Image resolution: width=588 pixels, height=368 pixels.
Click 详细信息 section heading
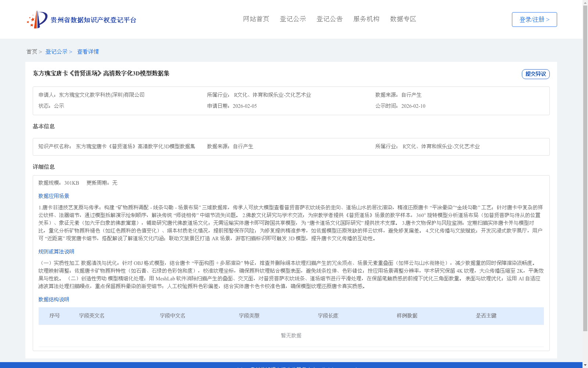[44, 167]
